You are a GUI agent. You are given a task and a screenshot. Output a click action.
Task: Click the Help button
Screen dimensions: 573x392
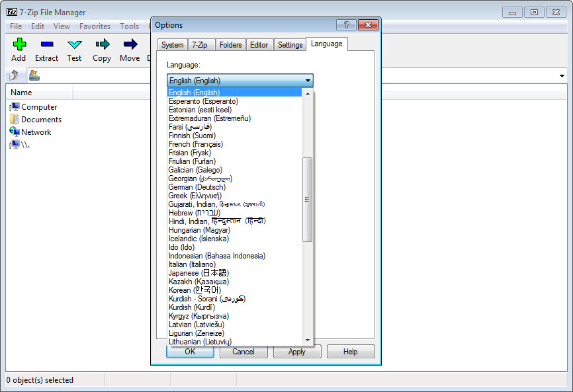(x=351, y=352)
